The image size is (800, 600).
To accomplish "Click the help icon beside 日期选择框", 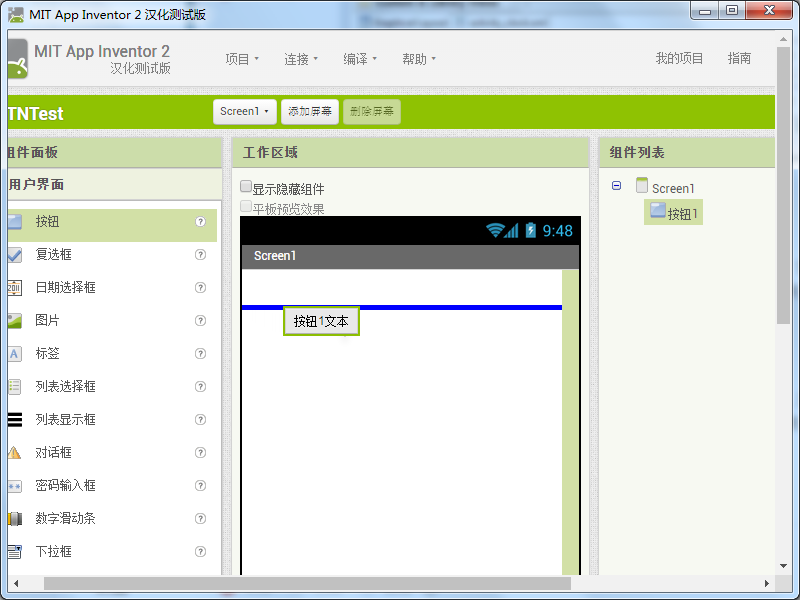I will (x=201, y=287).
